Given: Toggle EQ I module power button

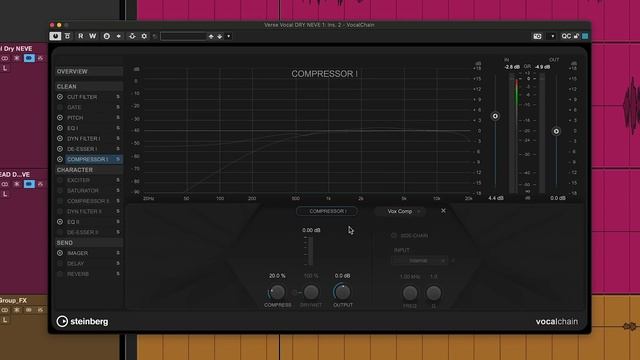Looking at the screenshot, I should [60, 128].
